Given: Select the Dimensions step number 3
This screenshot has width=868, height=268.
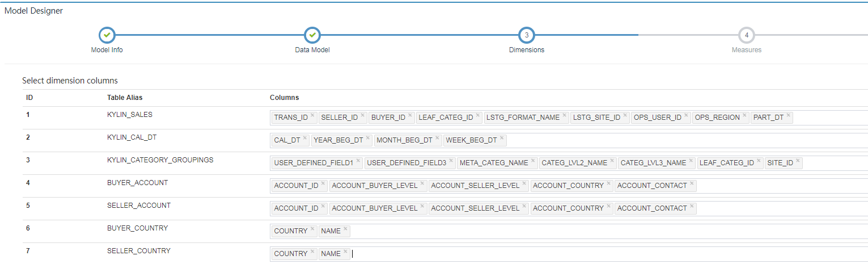Looking at the screenshot, I should (527, 35).
